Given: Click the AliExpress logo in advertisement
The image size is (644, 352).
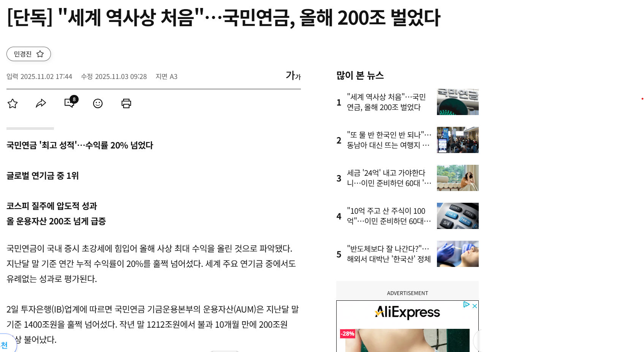Looking at the screenshot, I should pyautogui.click(x=407, y=313).
